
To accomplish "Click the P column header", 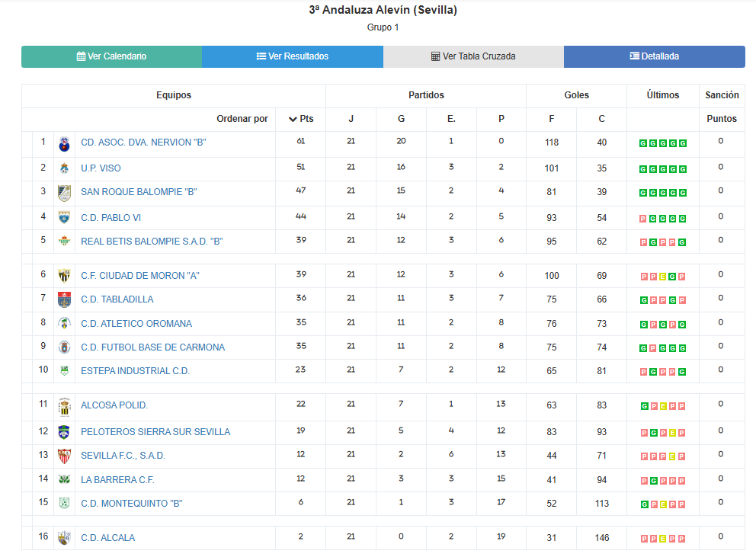I will click(501, 119).
